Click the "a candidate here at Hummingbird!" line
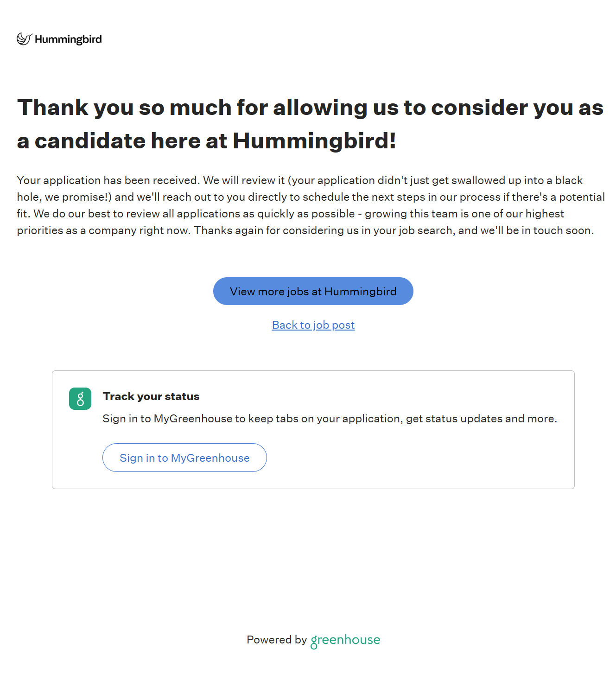Viewport: 616px width, 681px height. click(x=206, y=141)
